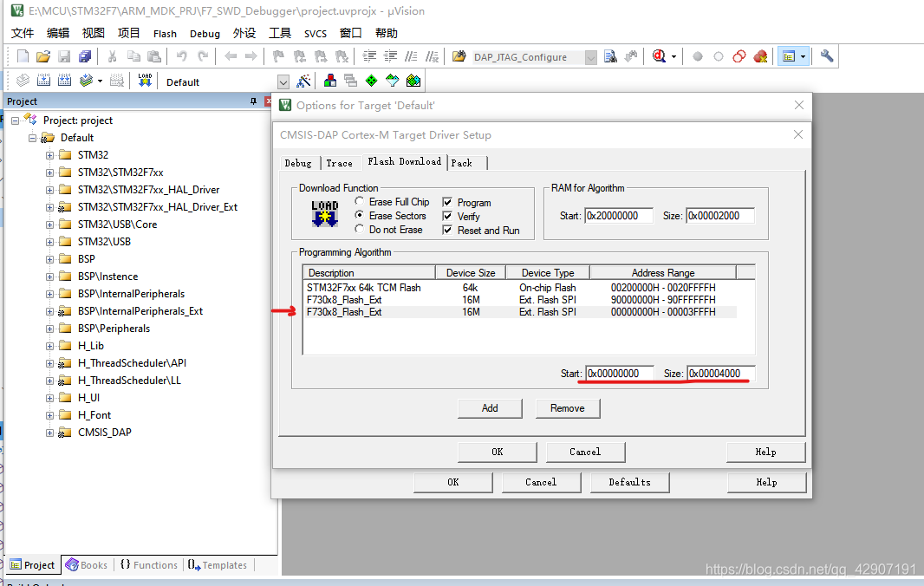Toggle Reset and Run checkbox
The height and width of the screenshot is (586, 924).
click(x=447, y=230)
